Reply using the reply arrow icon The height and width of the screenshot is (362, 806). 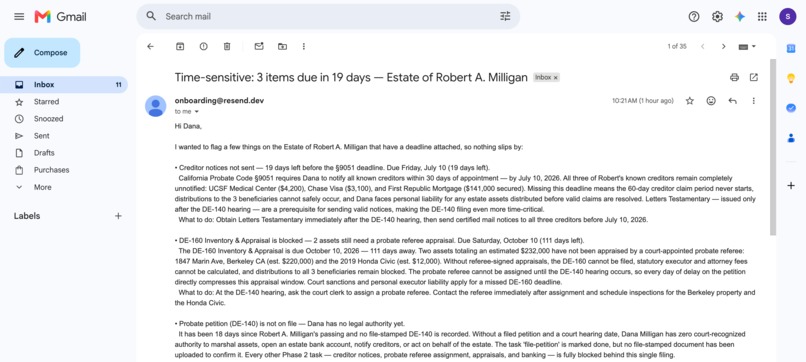coord(732,101)
